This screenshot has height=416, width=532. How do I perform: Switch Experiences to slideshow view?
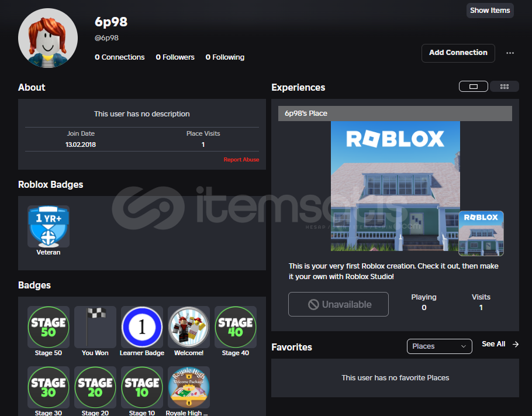474,87
